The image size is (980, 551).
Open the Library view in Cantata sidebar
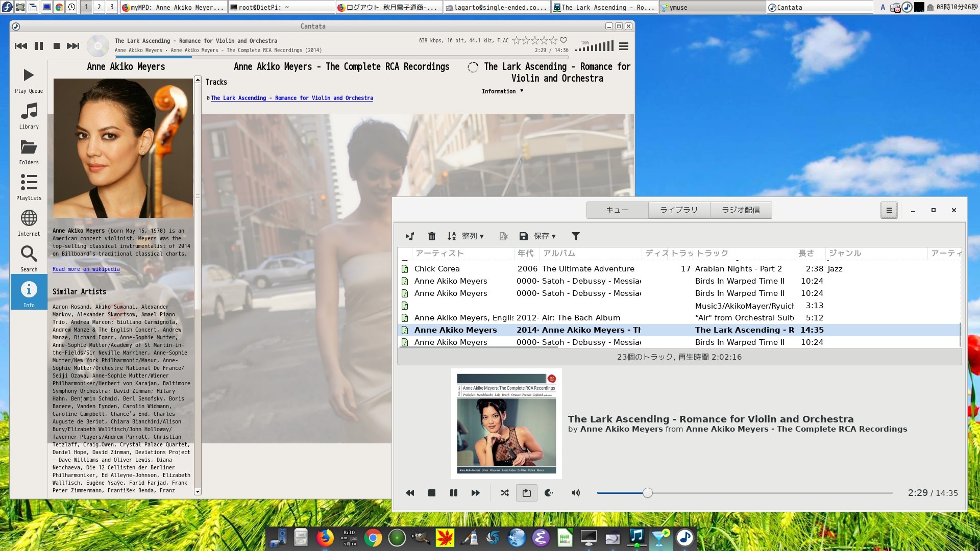tap(29, 115)
